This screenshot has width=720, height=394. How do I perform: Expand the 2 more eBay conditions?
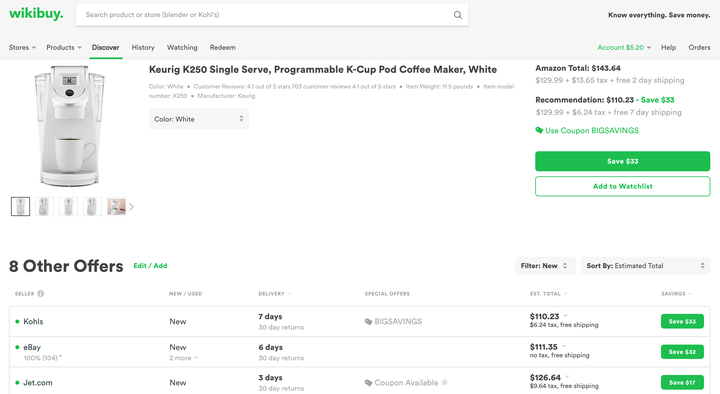coord(184,358)
